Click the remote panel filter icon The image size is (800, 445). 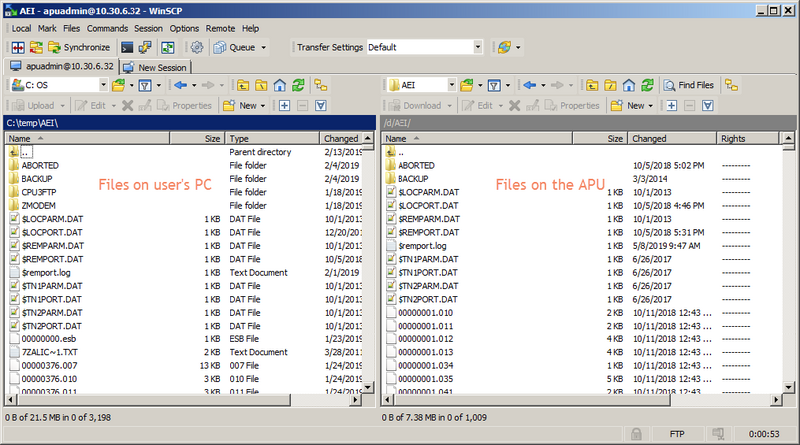(494, 85)
